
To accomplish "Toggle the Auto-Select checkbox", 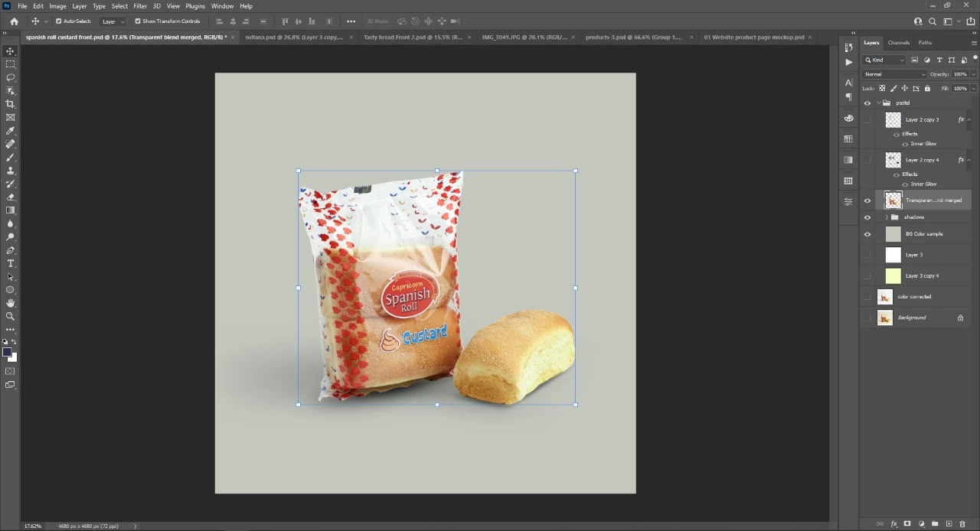I will pyautogui.click(x=59, y=21).
